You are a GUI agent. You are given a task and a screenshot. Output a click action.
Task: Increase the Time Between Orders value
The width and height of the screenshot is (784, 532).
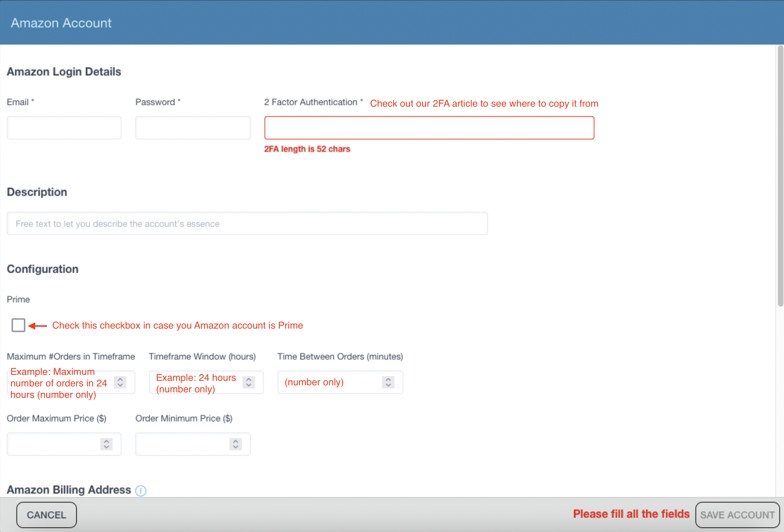[388, 379]
